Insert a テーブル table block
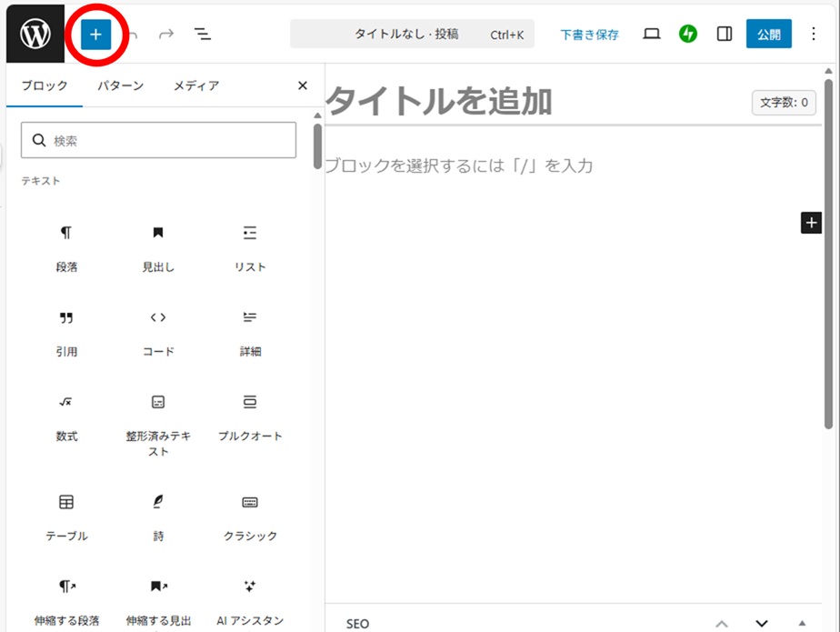This screenshot has width=840, height=632. [x=66, y=517]
